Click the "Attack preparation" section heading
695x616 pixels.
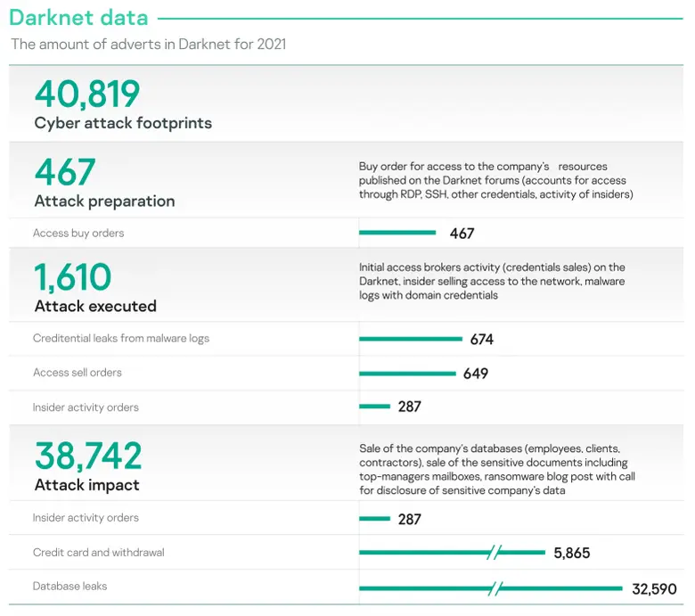(104, 201)
